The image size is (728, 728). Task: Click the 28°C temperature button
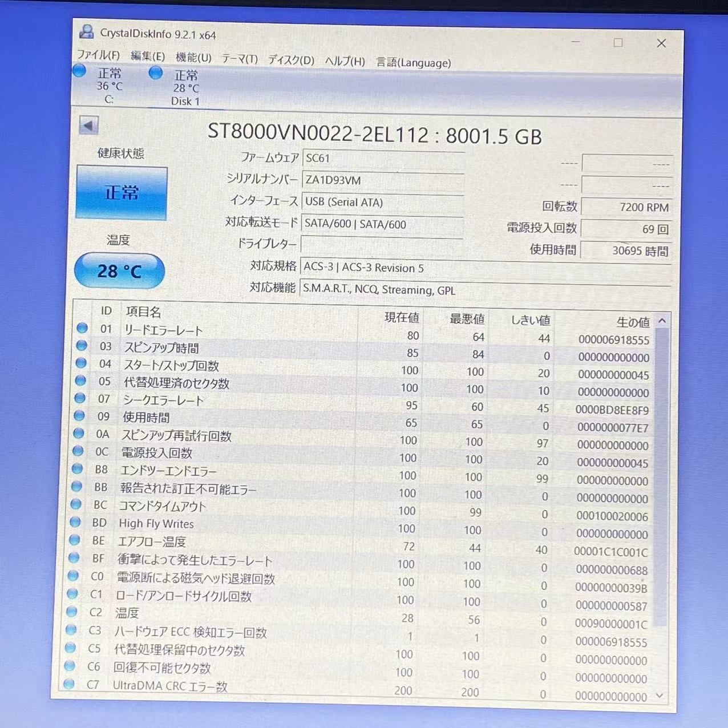tap(119, 271)
